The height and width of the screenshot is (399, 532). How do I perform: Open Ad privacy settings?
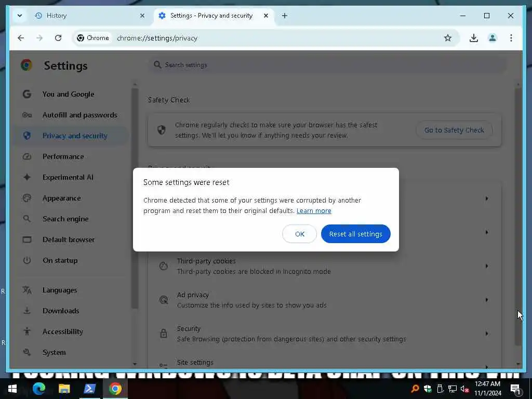point(325,300)
